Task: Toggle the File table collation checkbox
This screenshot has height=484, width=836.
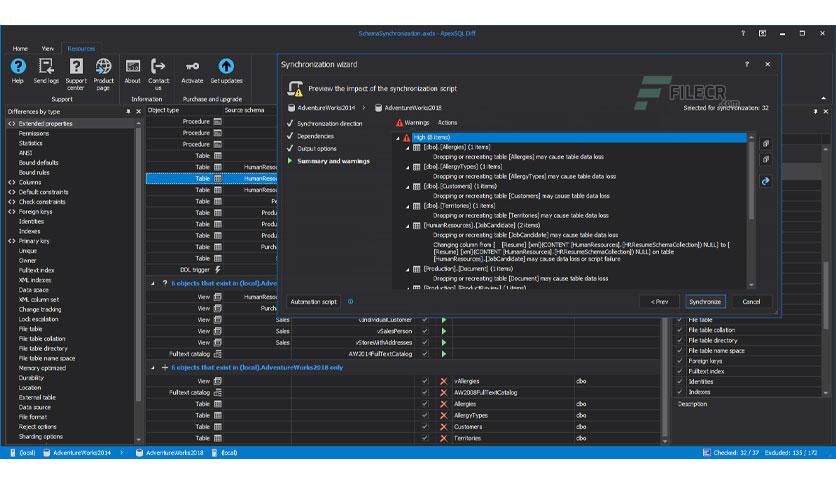Action: [x=680, y=330]
